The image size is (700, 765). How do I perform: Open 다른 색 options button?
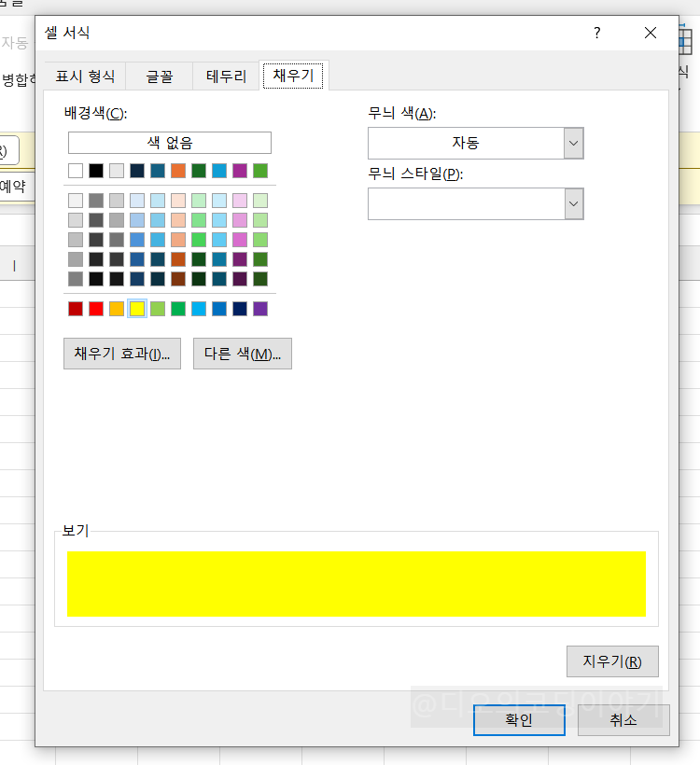click(243, 354)
